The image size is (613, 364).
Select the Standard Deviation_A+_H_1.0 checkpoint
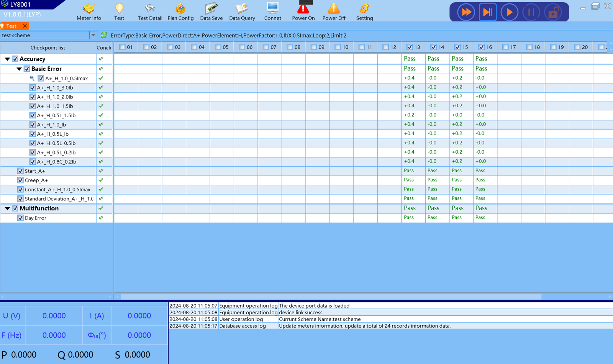59,199
